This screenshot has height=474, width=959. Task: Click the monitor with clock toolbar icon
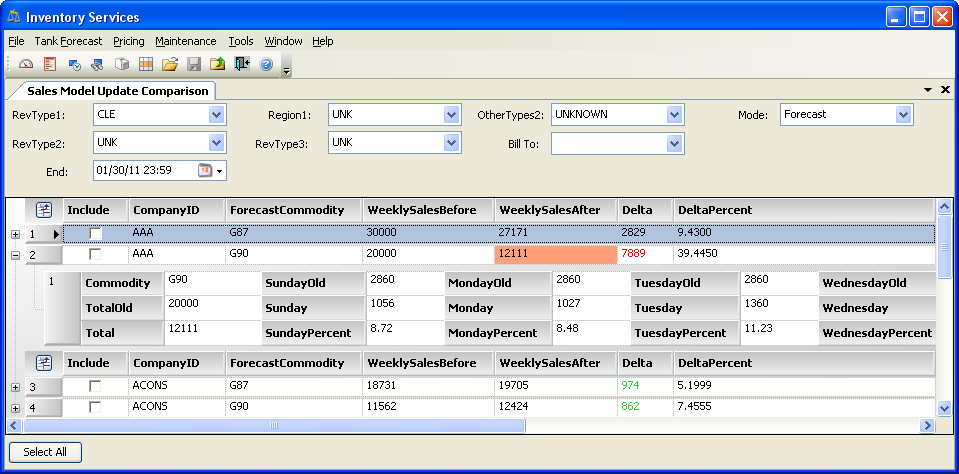pos(74,64)
